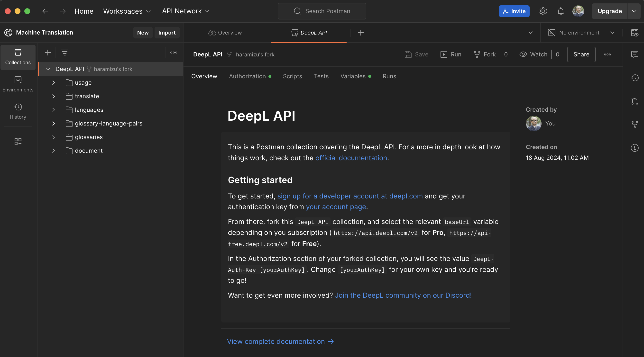This screenshot has width=644, height=357.
Task: Select the workspace Overview tab in the tab bar
Action: pos(225,33)
